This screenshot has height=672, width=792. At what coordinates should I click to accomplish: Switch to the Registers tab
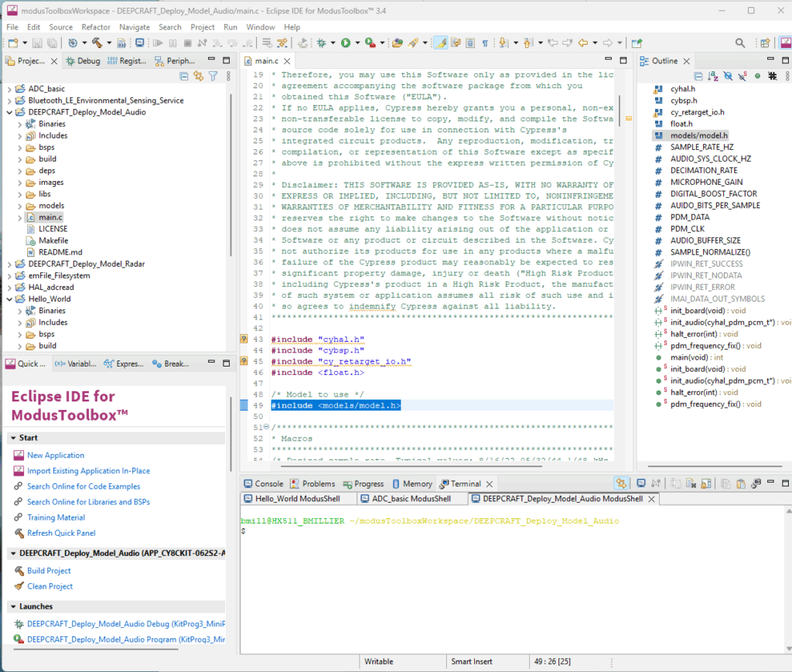click(128, 60)
